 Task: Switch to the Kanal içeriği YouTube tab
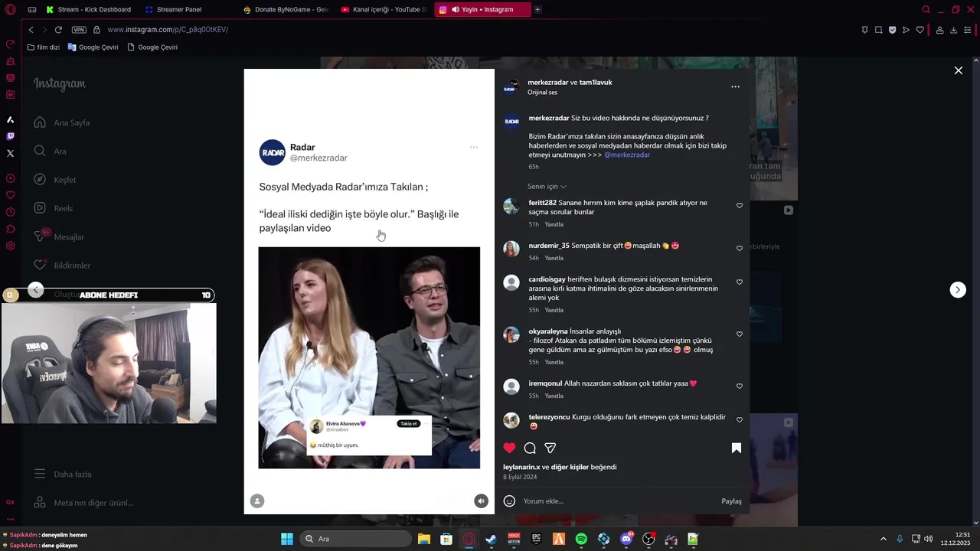(384, 10)
